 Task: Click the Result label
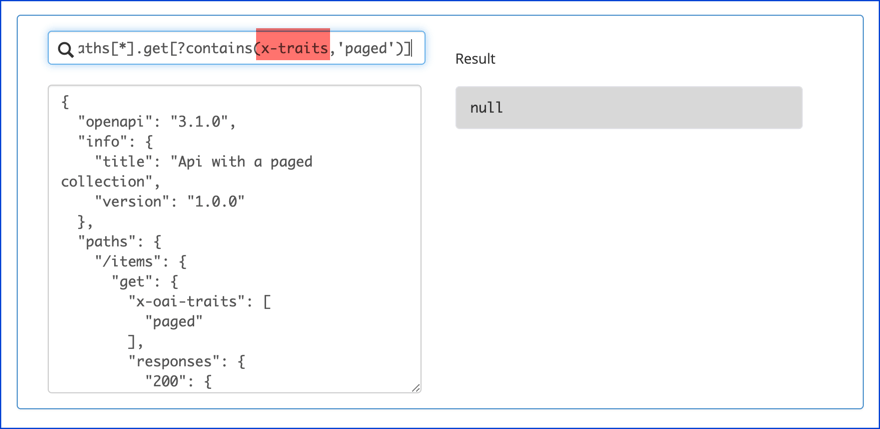(x=475, y=59)
